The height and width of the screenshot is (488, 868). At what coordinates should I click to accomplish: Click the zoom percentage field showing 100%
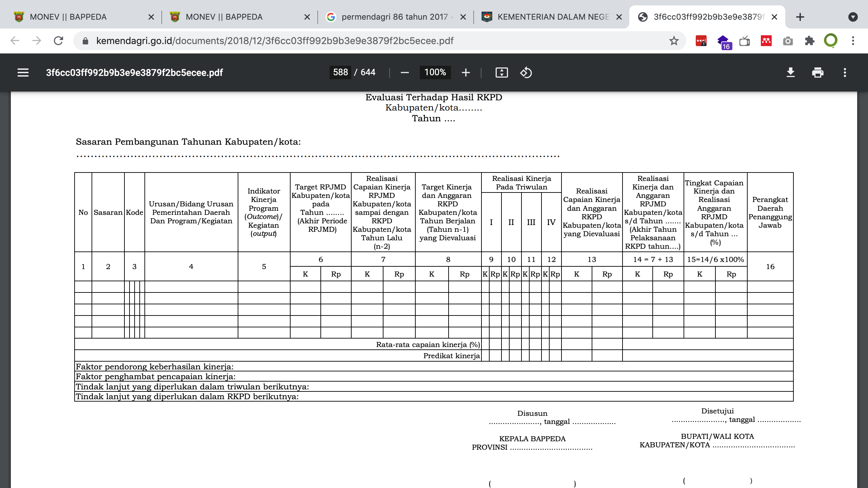pyautogui.click(x=435, y=73)
